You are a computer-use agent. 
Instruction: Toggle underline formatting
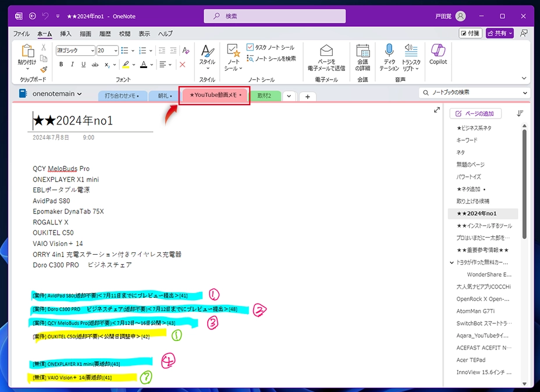(x=83, y=65)
